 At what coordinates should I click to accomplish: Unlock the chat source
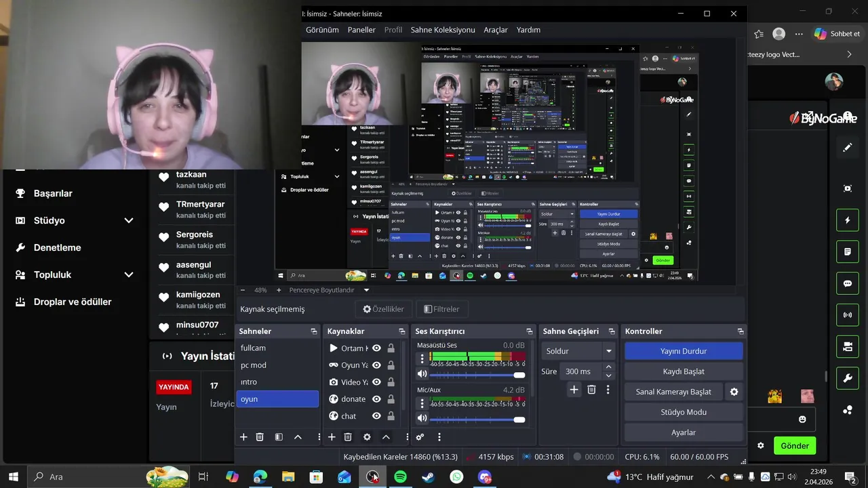[391, 416]
